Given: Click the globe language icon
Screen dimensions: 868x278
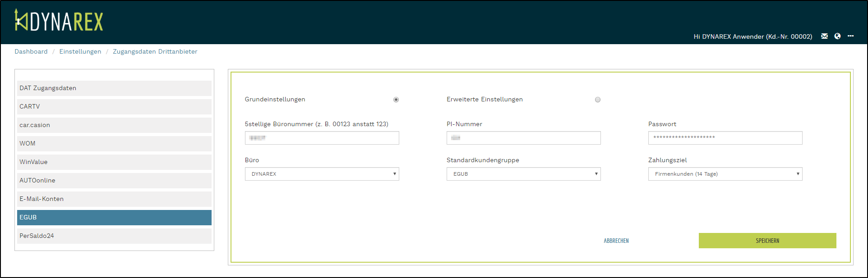Looking at the screenshot, I should (x=837, y=36).
